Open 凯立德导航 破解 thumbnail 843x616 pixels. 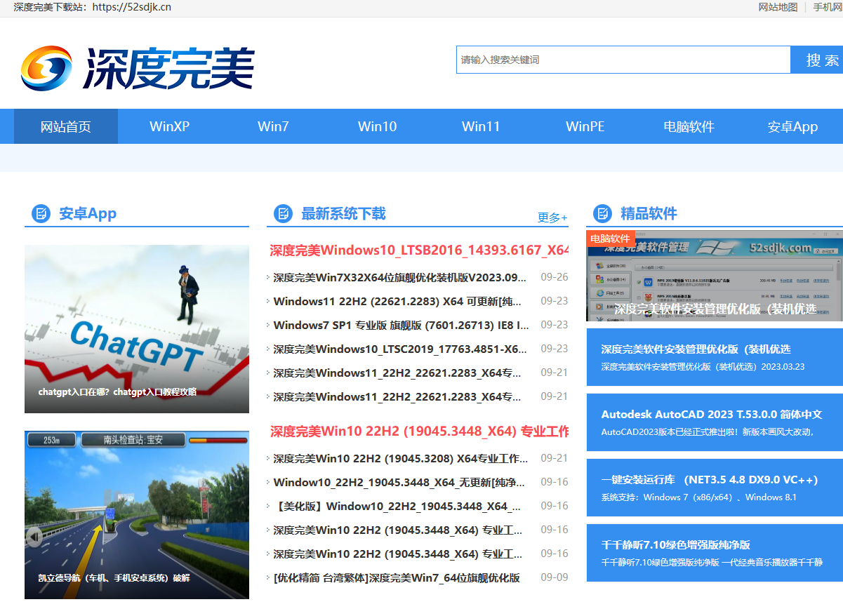(137, 515)
